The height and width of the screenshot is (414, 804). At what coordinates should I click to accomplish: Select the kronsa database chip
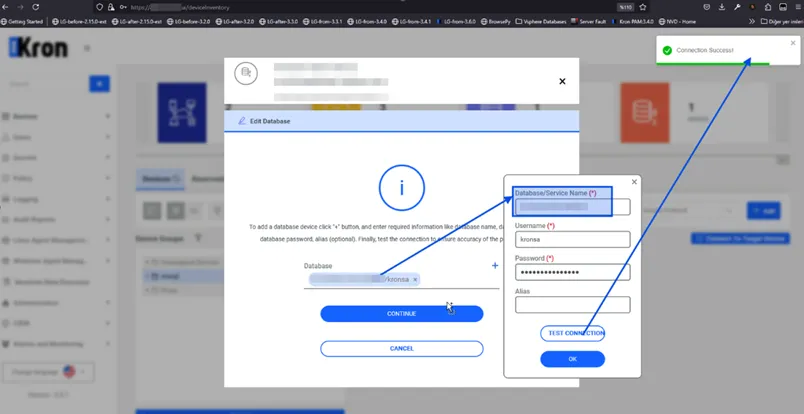click(x=364, y=279)
